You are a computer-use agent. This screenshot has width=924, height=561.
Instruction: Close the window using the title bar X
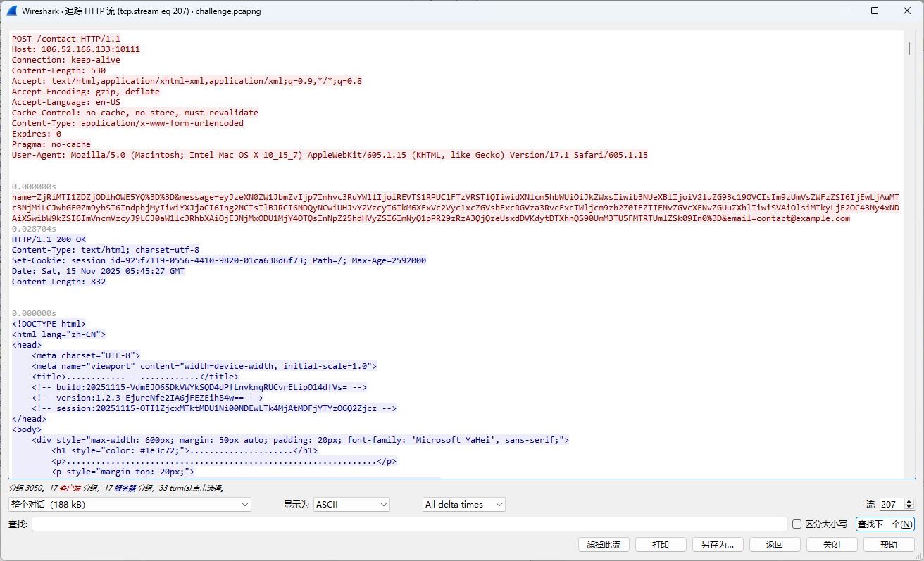click(907, 11)
